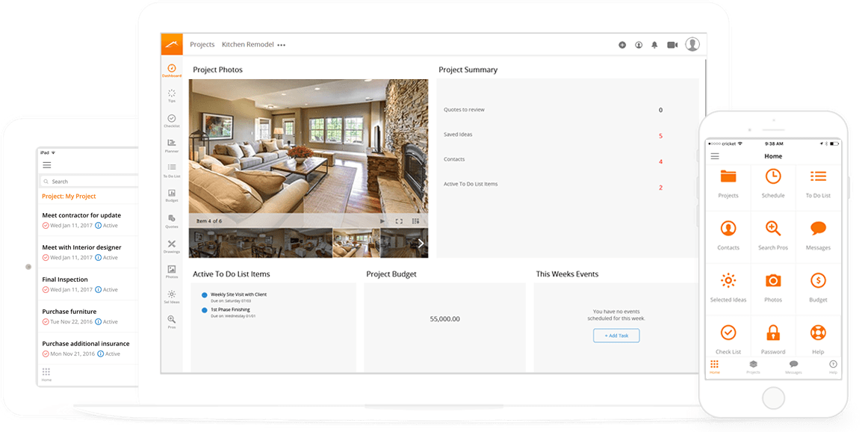Click the notification bell in the laptop header
Viewport: 868px width, 432px height.
(654, 45)
